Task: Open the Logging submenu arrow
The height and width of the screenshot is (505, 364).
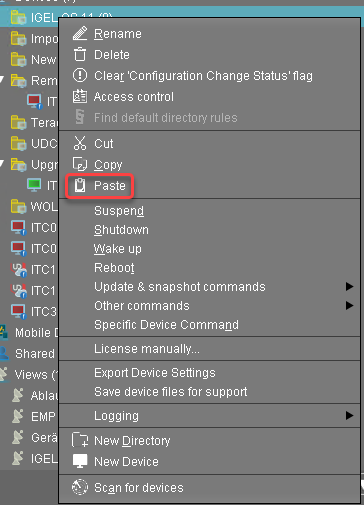Action: point(349,415)
